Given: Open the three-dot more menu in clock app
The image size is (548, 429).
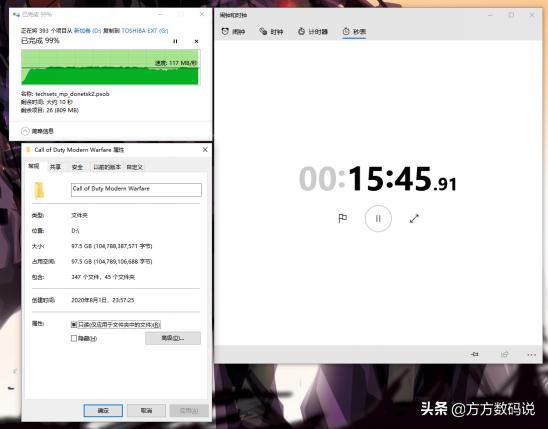Looking at the screenshot, I should [x=532, y=354].
